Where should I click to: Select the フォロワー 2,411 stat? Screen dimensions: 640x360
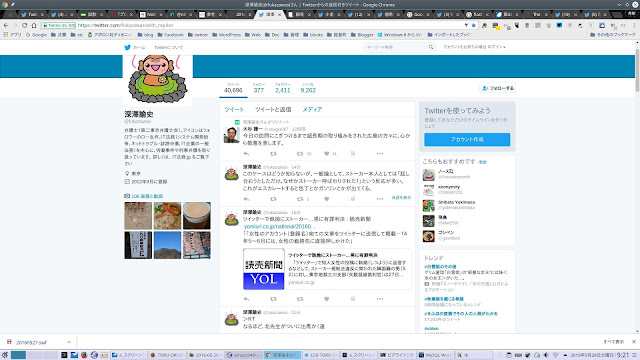coord(282,88)
